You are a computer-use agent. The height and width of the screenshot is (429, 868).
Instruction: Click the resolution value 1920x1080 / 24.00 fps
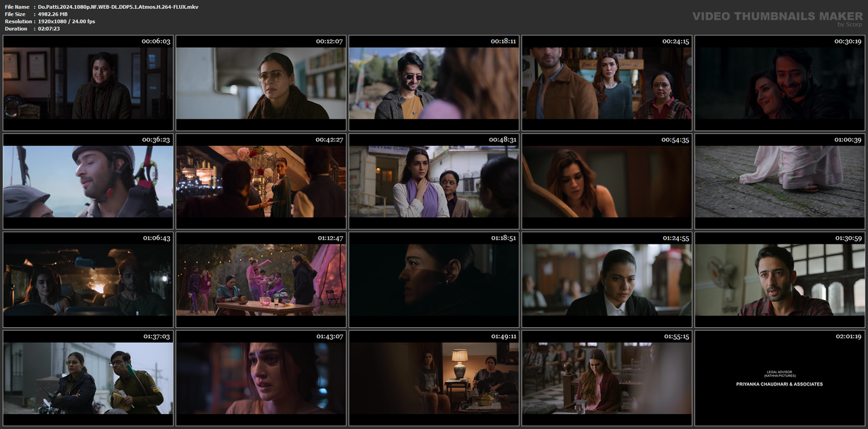click(x=66, y=21)
